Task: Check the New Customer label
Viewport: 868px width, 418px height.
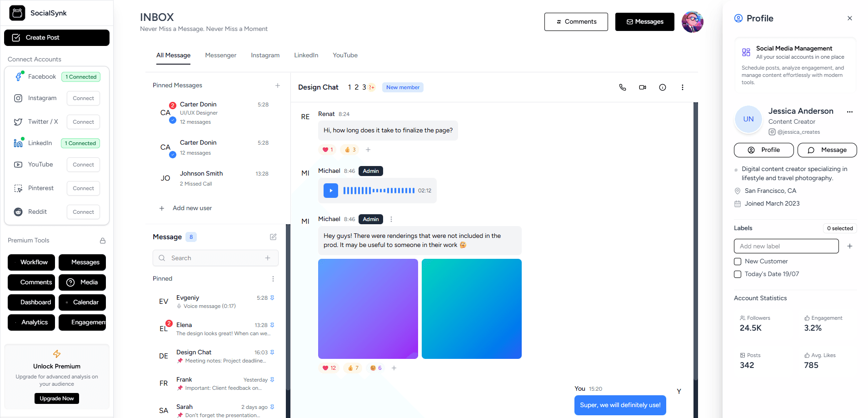Action: pyautogui.click(x=738, y=261)
